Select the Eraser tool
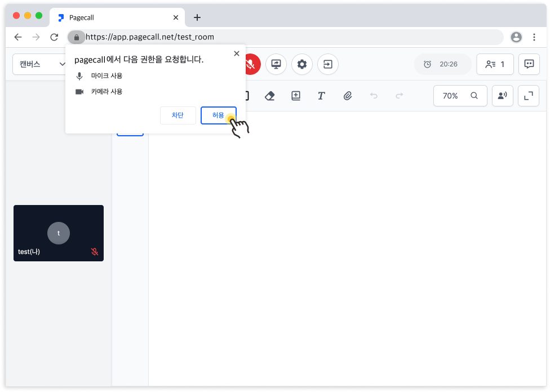Image resolution: width=550 pixels, height=392 pixels. [270, 96]
